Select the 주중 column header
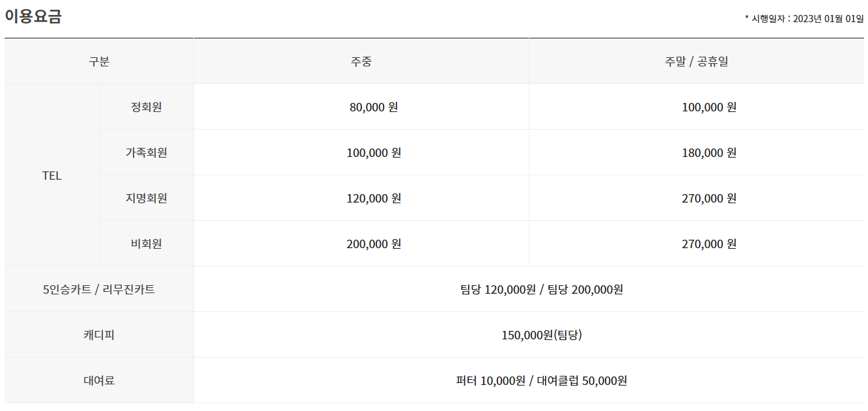Viewport: 868px width, 411px height. pos(361,62)
